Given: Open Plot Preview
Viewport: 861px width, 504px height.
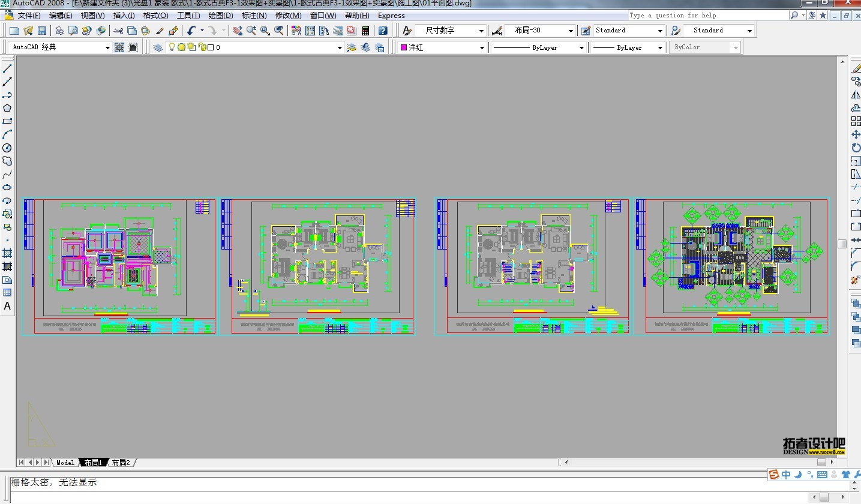Looking at the screenshot, I should (73, 30).
